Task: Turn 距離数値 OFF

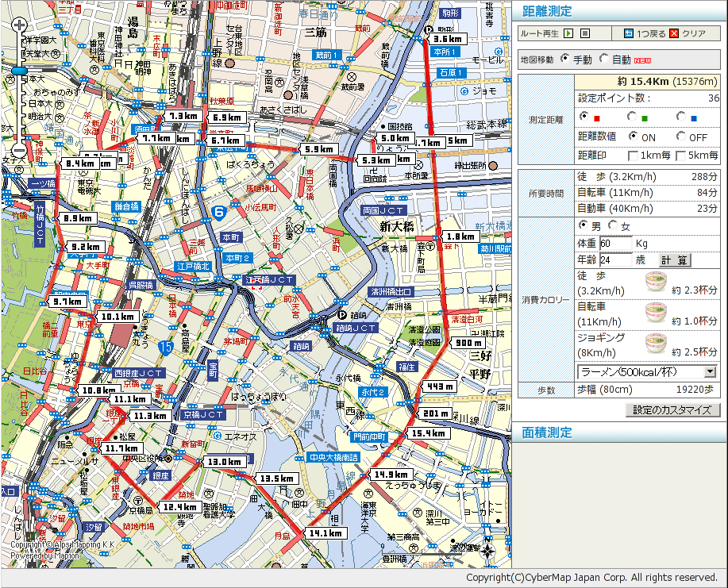Action: [x=681, y=136]
